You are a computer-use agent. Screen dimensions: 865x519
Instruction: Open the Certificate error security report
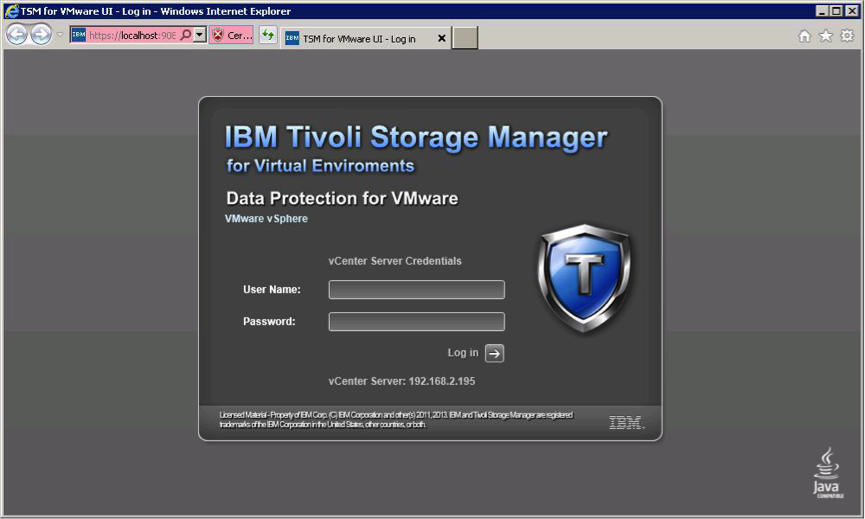tap(232, 35)
